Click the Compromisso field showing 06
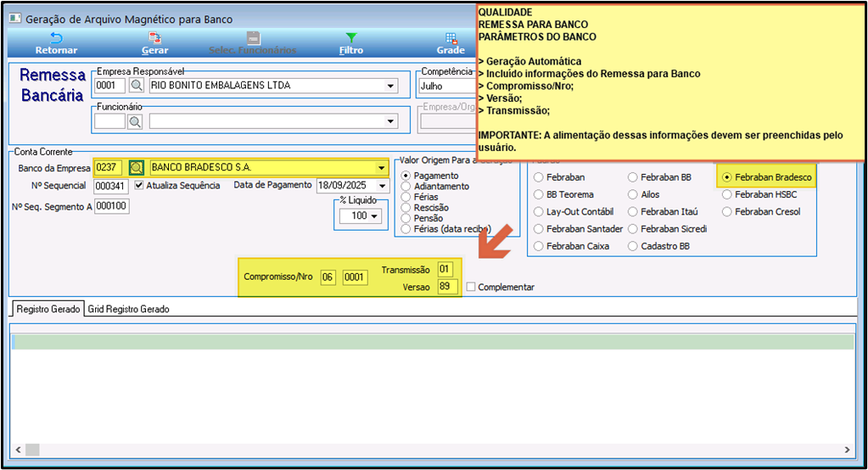 [328, 277]
